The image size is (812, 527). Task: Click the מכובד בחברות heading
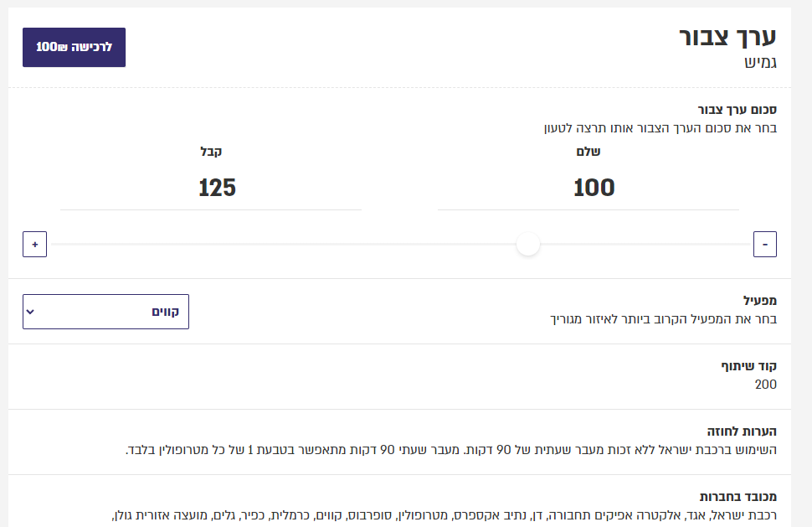point(738,496)
